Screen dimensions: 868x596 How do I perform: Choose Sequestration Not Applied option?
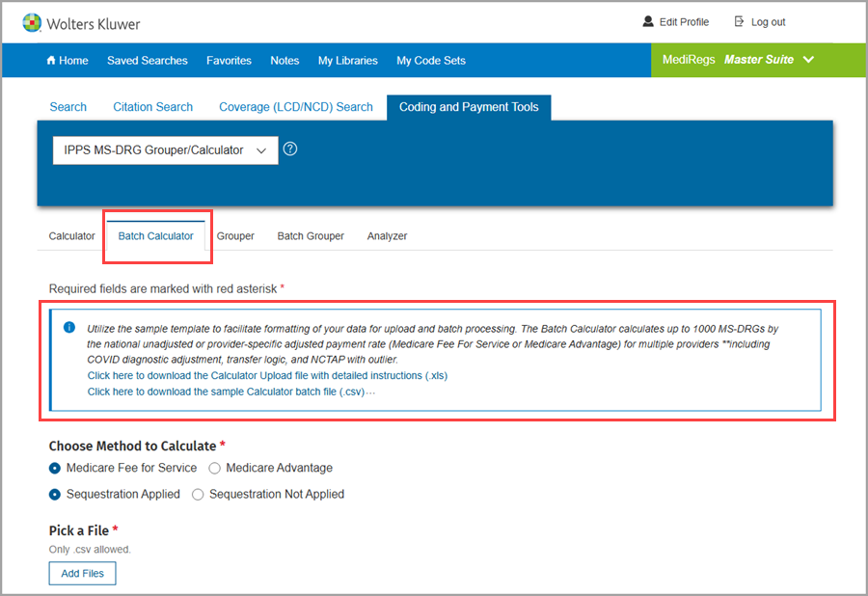(x=198, y=494)
